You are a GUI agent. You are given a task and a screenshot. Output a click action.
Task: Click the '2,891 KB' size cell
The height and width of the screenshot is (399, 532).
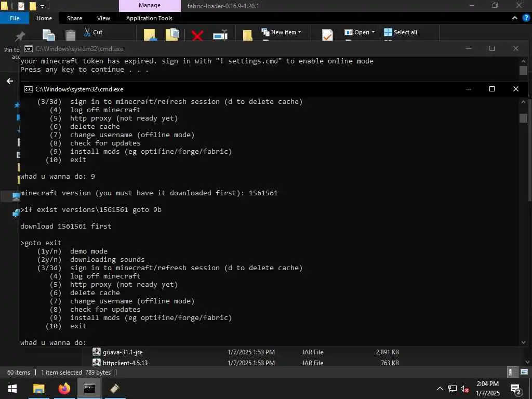point(387,352)
